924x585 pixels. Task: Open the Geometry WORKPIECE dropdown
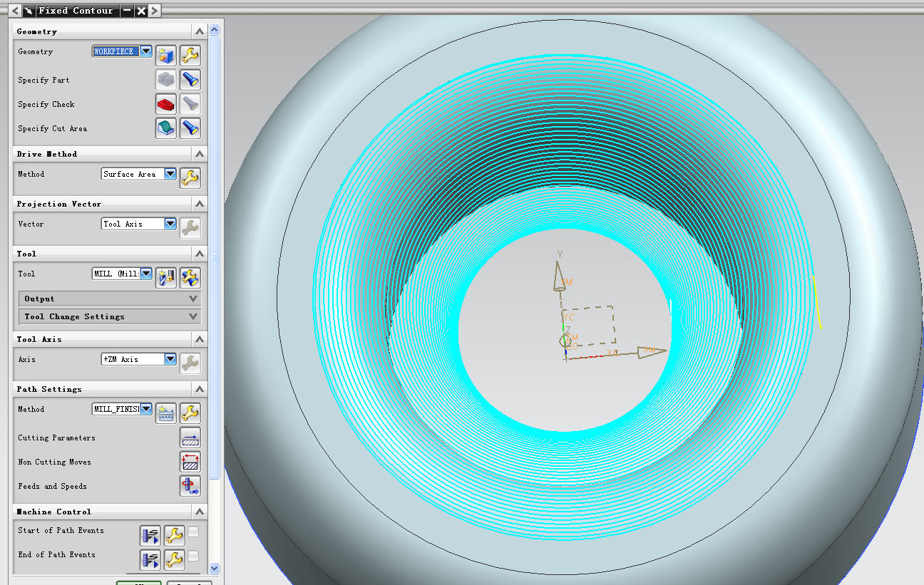click(x=146, y=51)
